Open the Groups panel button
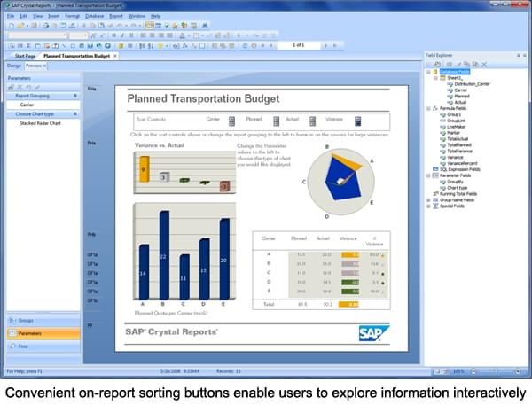 [x=43, y=321]
